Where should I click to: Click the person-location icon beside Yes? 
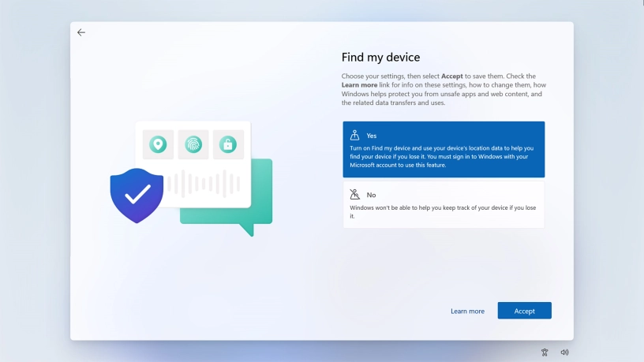coord(355,135)
